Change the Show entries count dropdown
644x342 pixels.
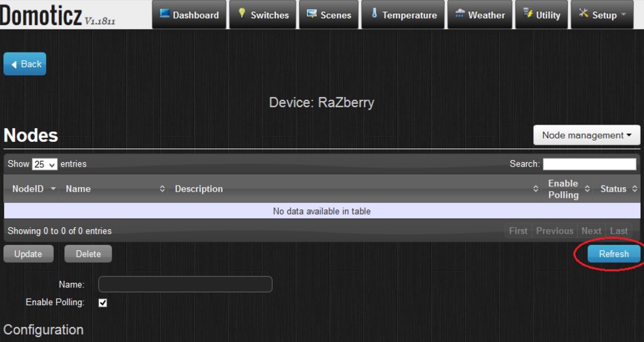pos(45,164)
